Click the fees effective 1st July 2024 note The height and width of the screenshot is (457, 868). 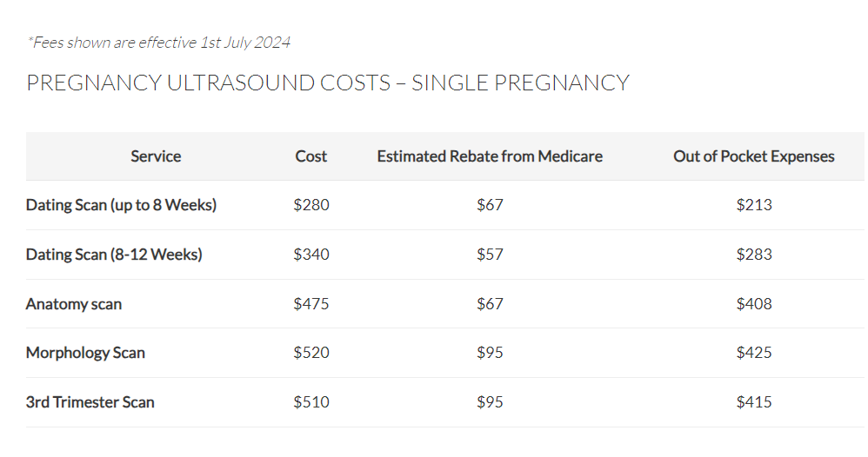(x=158, y=42)
